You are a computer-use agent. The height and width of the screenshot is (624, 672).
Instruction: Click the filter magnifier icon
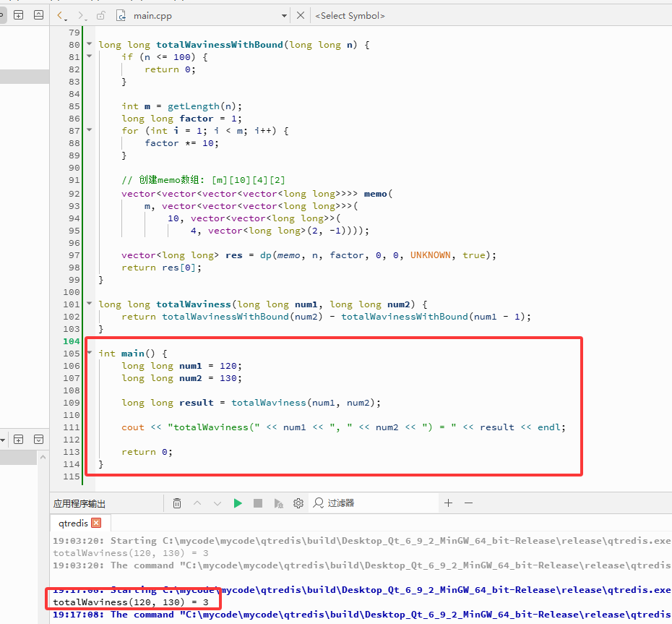318,503
